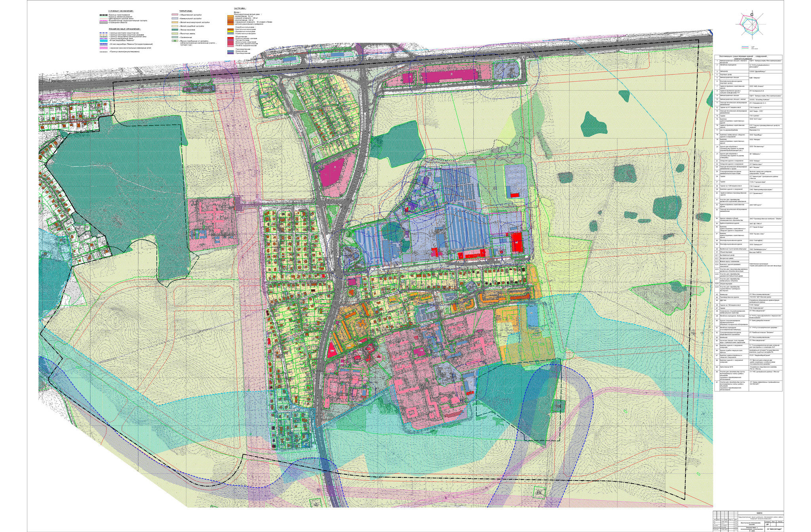811x532 pixels.
Task: Click the 'Автоцентр' row in the table
Action: (x=748, y=72)
